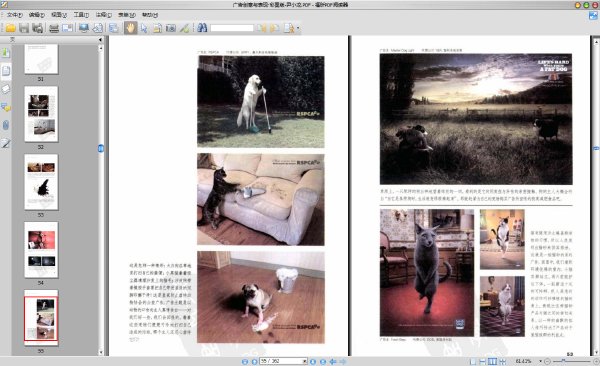The image size is (600, 366).
Task: Open the 编辑 (Edit) menu
Action: pyautogui.click(x=37, y=15)
